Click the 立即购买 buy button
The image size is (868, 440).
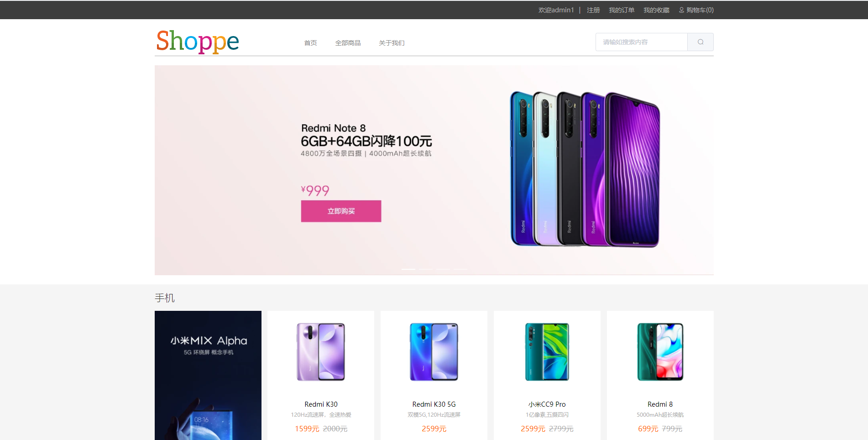341,211
